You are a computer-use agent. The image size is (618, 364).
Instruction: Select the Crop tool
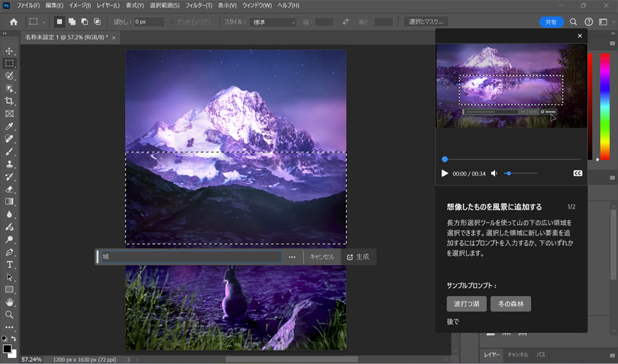click(x=9, y=101)
